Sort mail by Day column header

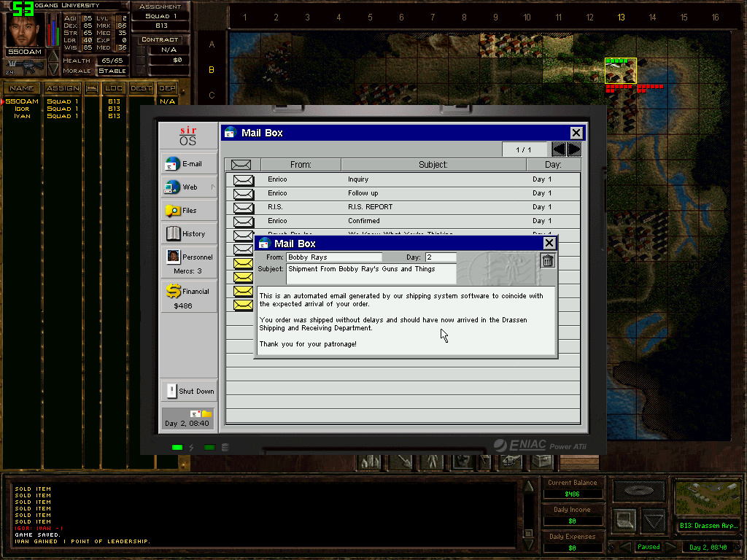[x=552, y=165]
